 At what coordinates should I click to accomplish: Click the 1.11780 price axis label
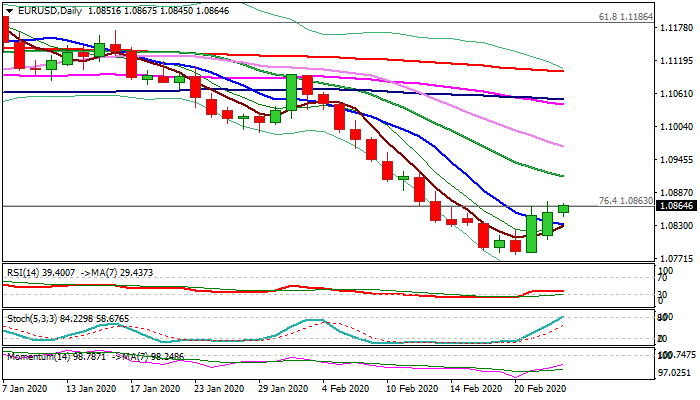point(677,28)
